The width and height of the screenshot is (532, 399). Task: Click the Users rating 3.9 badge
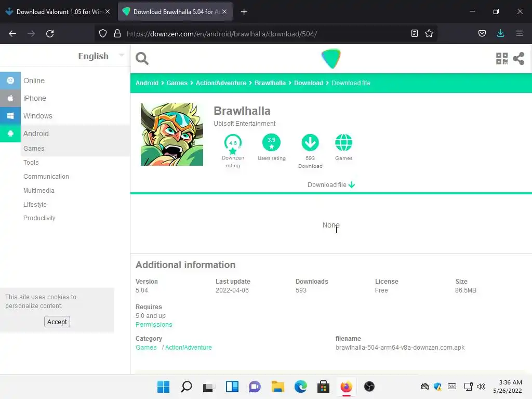(x=271, y=142)
